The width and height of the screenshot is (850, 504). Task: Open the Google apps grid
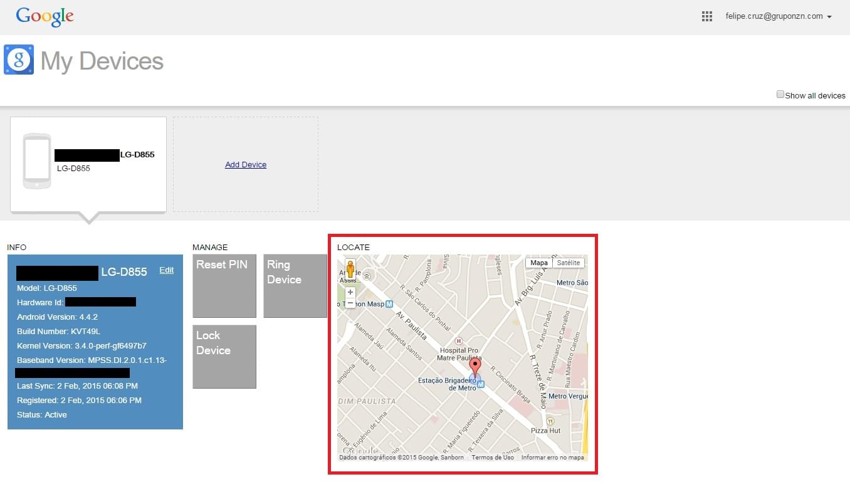coord(707,17)
